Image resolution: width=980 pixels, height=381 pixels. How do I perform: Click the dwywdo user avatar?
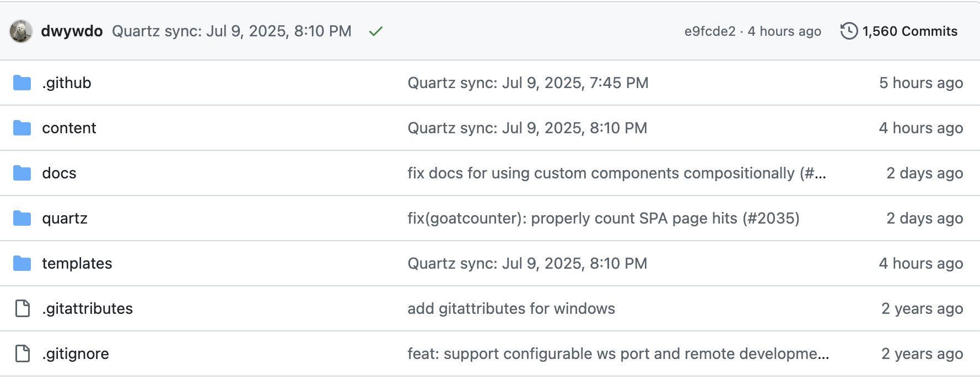pos(21,31)
